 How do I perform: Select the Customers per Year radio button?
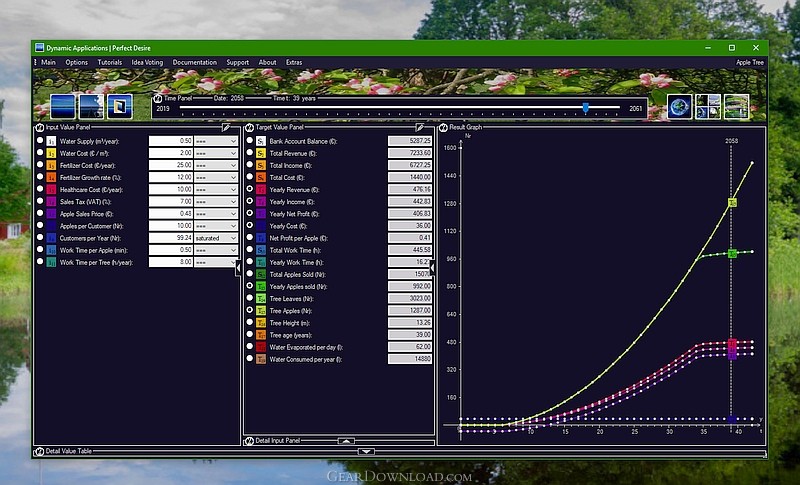(40, 237)
